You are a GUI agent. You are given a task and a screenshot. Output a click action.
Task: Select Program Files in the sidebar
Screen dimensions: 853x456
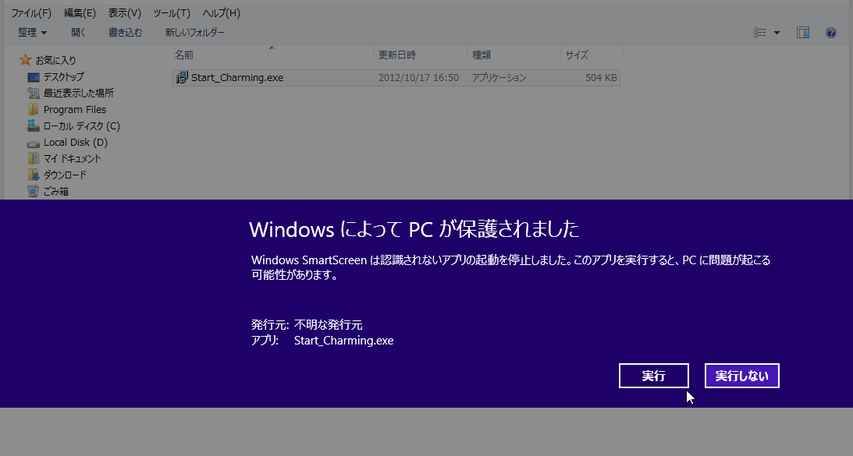[75, 109]
